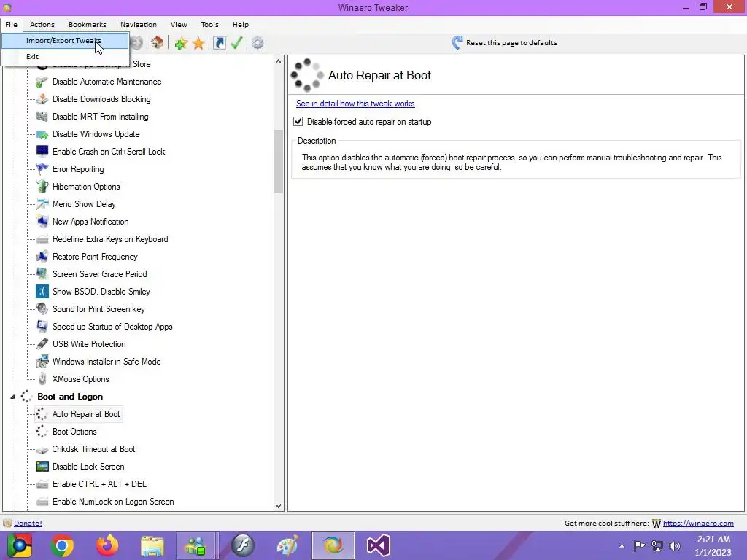Click the tree scroll up arrow
Image resolution: width=747 pixels, height=560 pixels.
pyautogui.click(x=278, y=61)
